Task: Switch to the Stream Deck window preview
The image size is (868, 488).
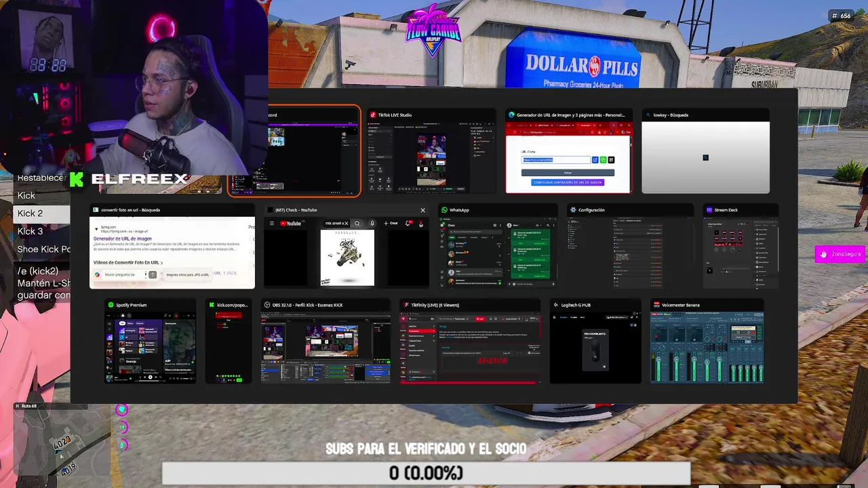Action: coord(740,247)
